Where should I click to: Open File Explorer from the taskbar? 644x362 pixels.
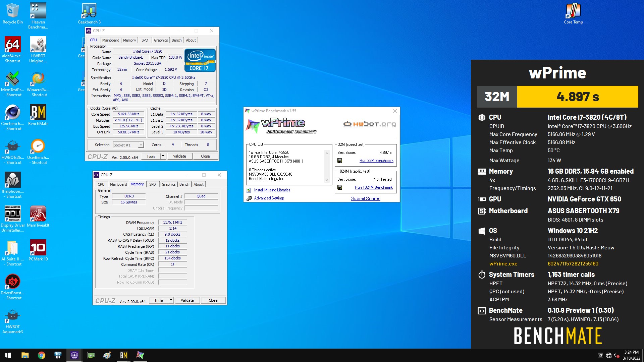[x=25, y=355]
